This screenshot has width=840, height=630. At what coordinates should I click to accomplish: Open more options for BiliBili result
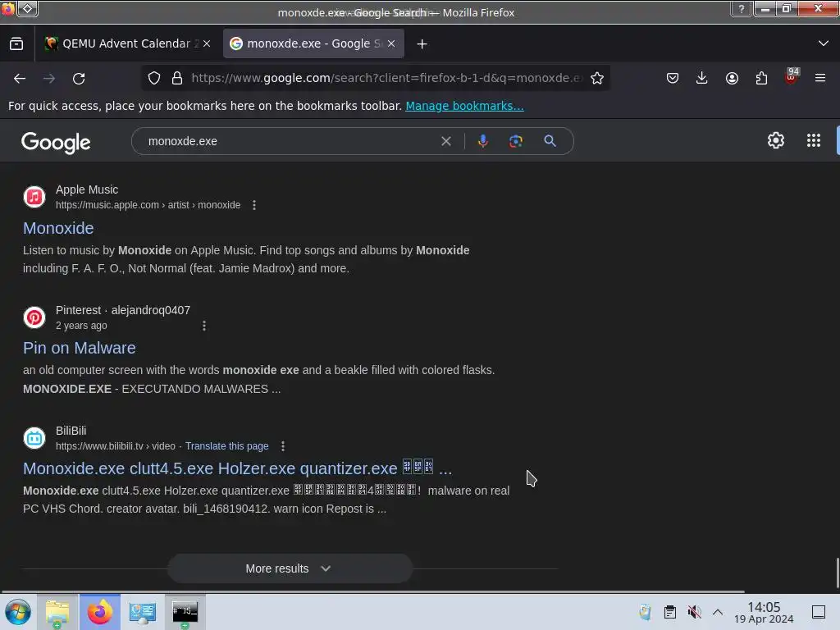coord(283,446)
